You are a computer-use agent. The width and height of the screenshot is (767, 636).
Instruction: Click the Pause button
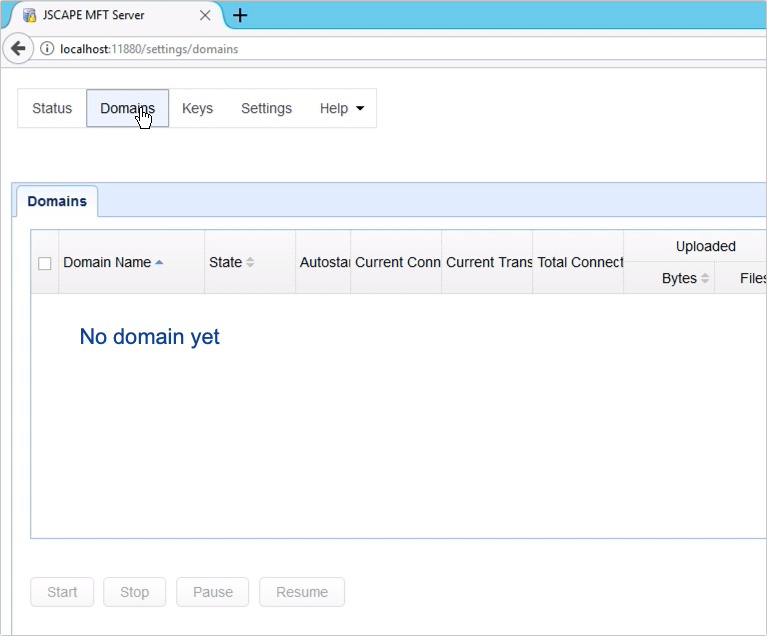click(213, 592)
